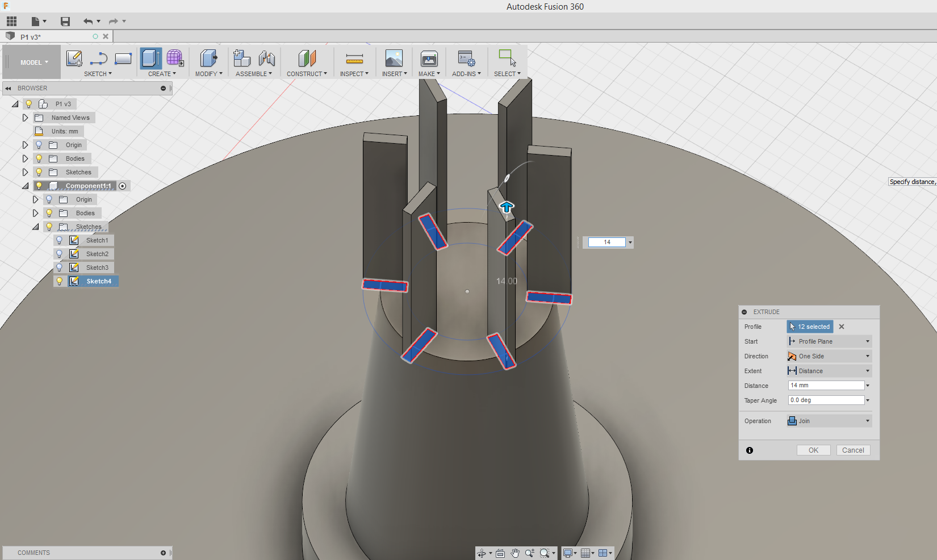This screenshot has height=560, width=937.
Task: Open the CREATE menu
Action: (162, 74)
